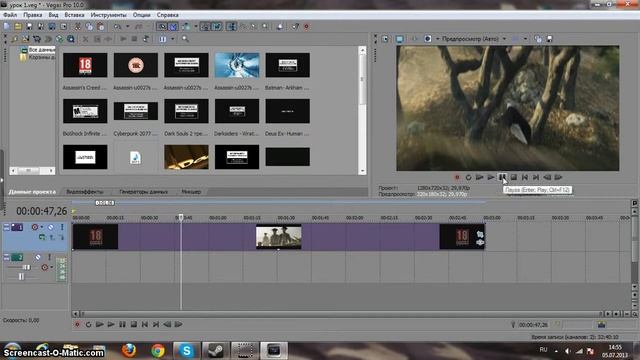Click the video track 1 number icon
640x360 pixels.
click(x=17, y=227)
